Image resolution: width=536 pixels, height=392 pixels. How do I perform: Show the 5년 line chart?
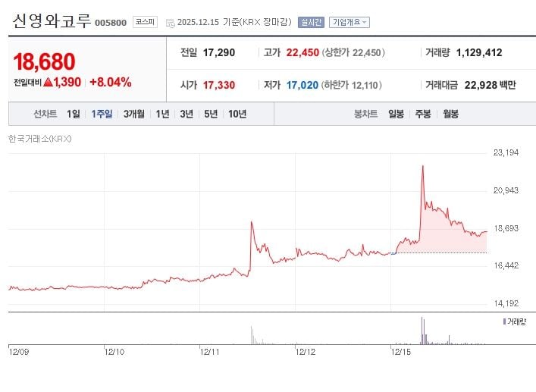[211, 114]
